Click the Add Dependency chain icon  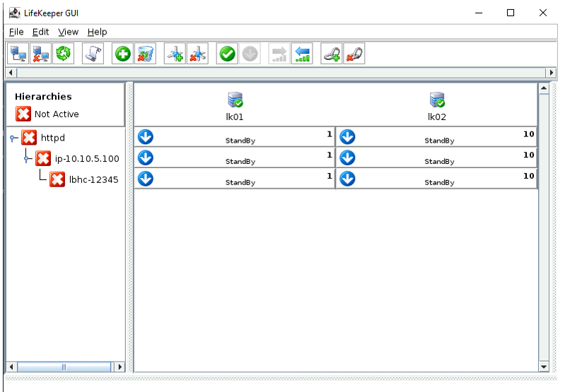[x=332, y=54]
